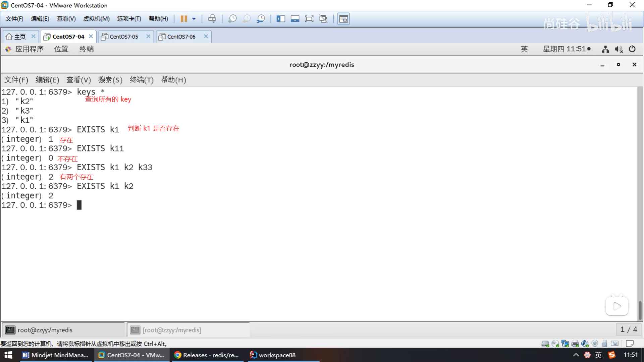Click the CentOS power icon
The width and height of the screenshot is (644, 362).
click(632, 49)
